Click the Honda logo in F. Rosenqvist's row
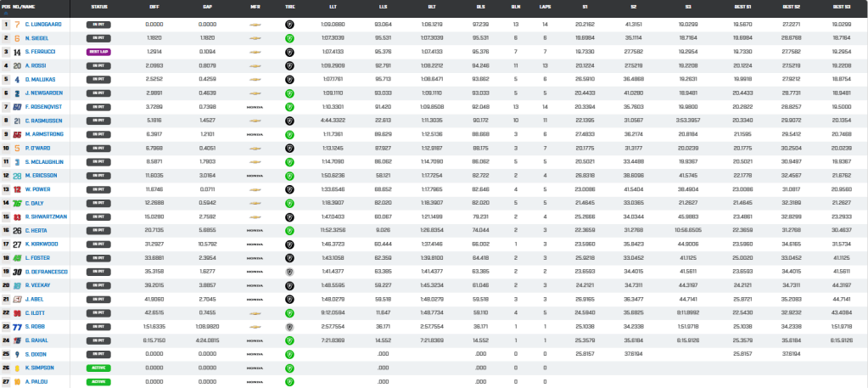This screenshot has height=388, width=868. (x=252, y=107)
